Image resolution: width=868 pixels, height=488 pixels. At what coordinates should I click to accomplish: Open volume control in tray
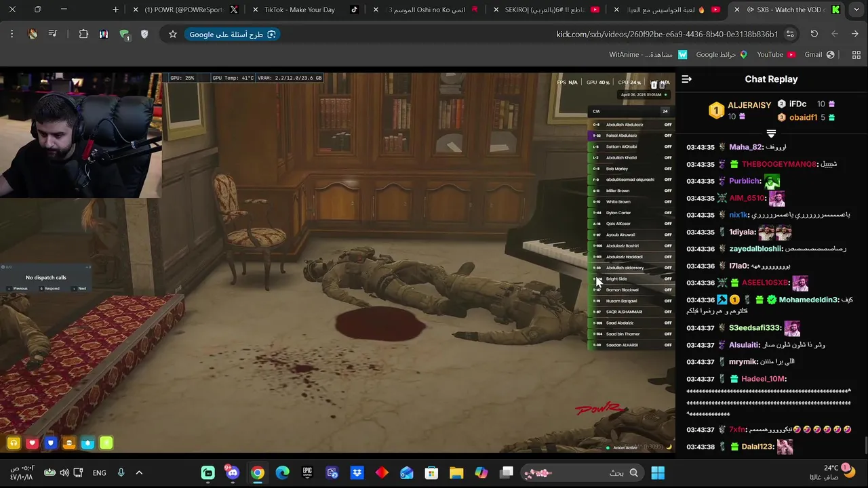click(64, 472)
